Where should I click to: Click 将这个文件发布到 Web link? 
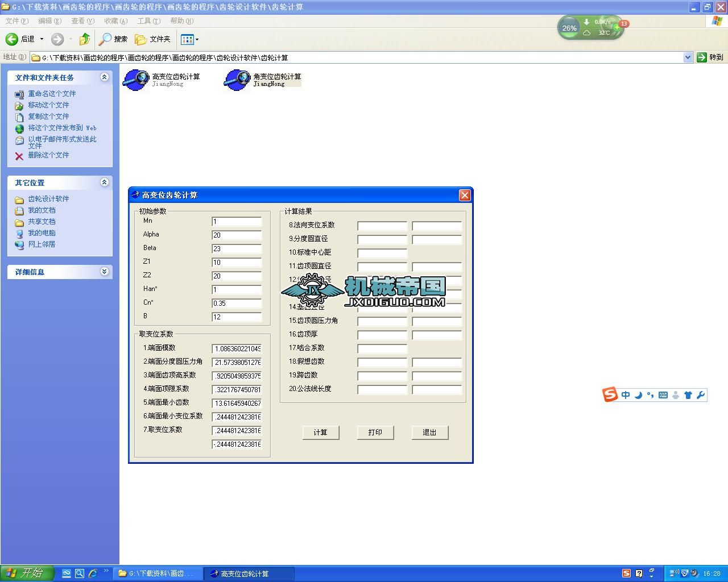coord(62,128)
